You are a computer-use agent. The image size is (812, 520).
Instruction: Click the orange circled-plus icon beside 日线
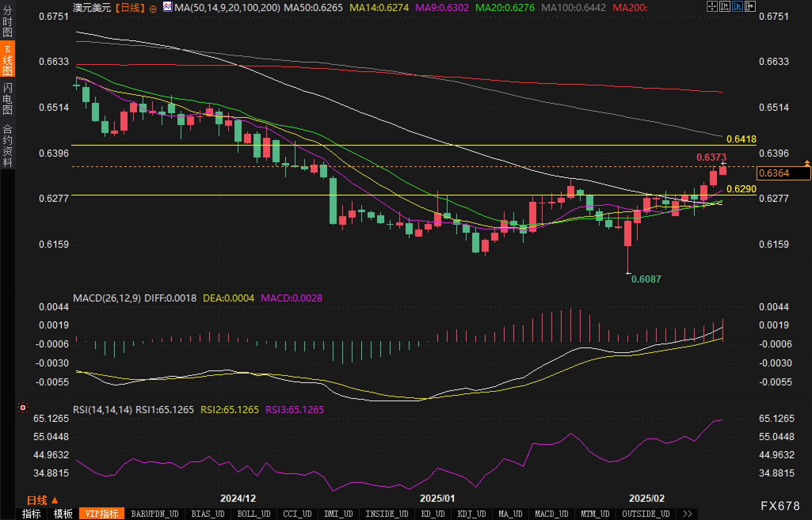click(x=153, y=8)
